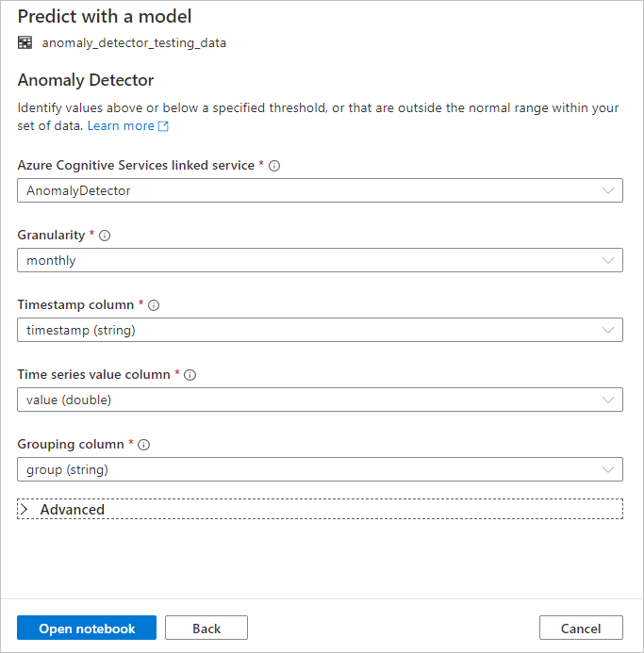Click the Advanced chevron arrow
The image size is (644, 653).
[24, 510]
